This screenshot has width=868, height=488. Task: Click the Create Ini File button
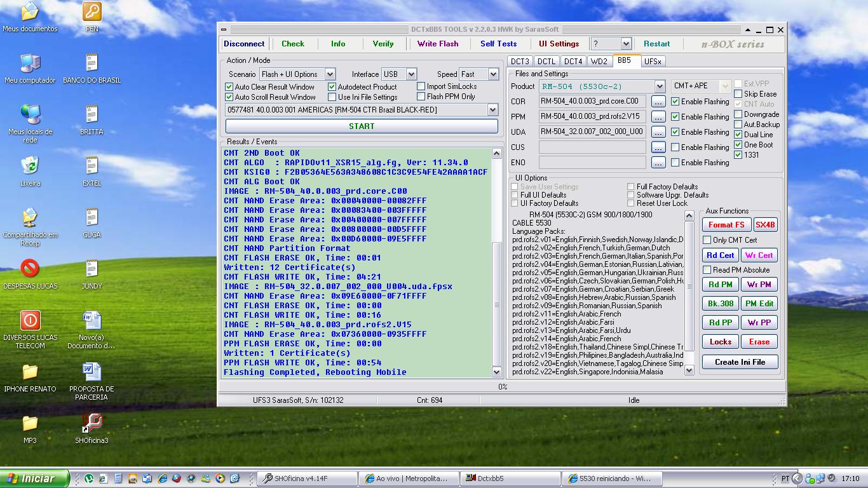[x=740, y=362]
